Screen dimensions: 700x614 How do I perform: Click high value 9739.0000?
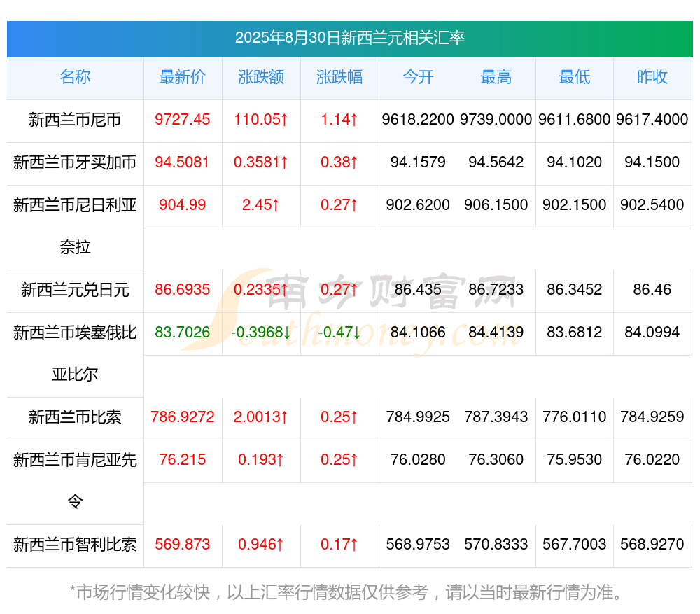click(x=496, y=120)
